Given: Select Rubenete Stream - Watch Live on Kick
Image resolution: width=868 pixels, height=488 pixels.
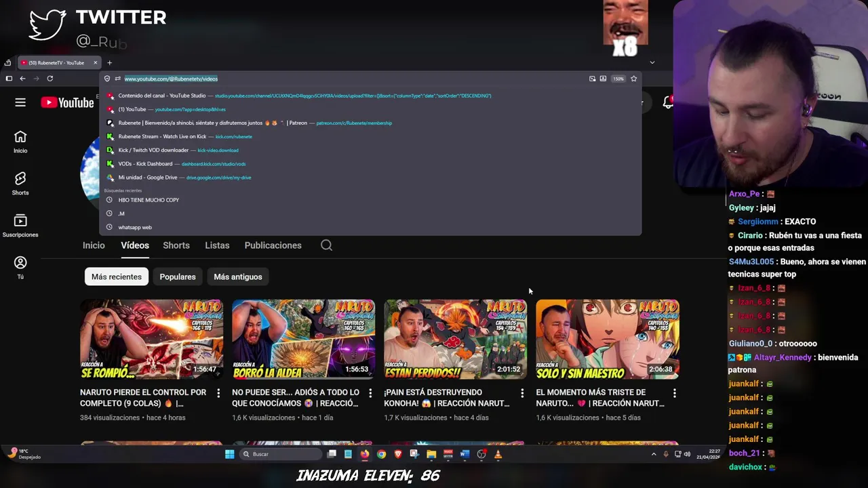Looking at the screenshot, I should 370,136.
